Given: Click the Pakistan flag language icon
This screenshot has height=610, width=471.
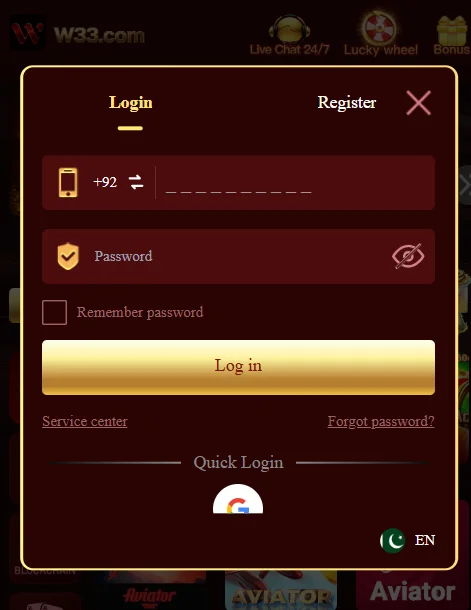Looking at the screenshot, I should pos(393,540).
